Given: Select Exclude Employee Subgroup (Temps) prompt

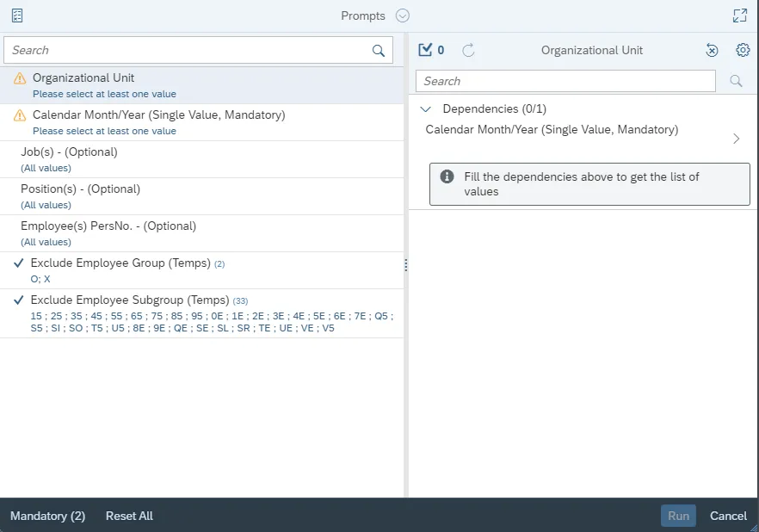Looking at the screenshot, I should [129, 300].
